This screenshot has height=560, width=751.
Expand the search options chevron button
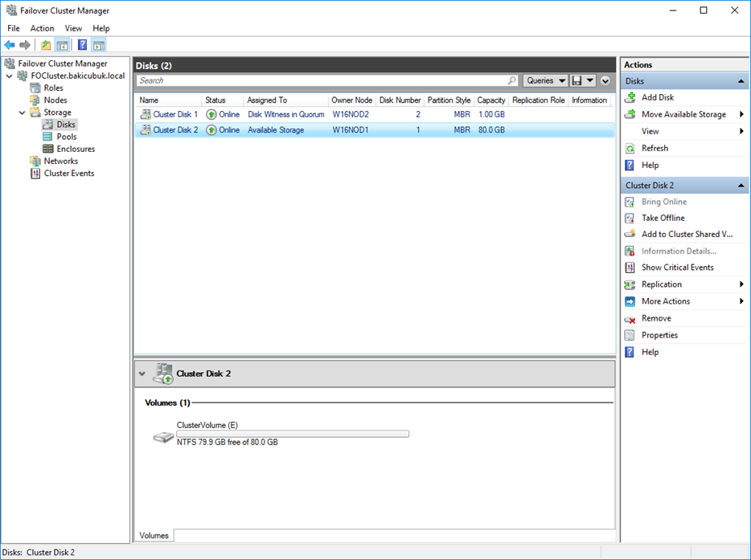pyautogui.click(x=605, y=81)
